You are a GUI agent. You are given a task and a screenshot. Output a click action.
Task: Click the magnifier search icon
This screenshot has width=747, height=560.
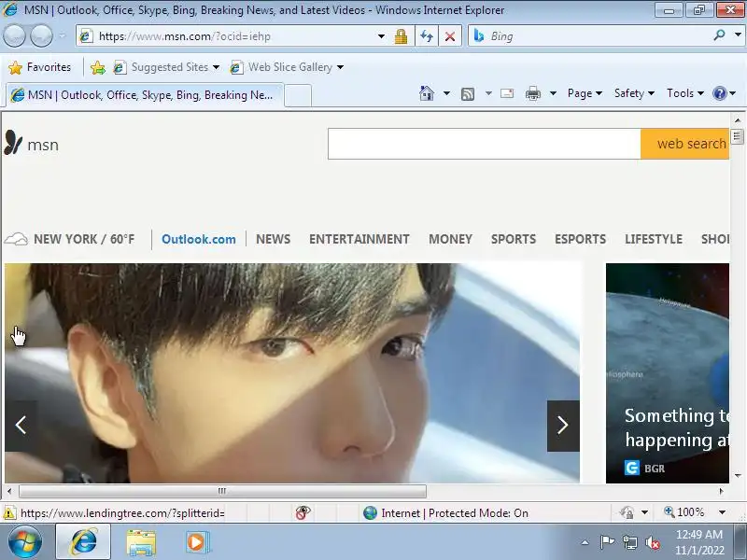(719, 35)
